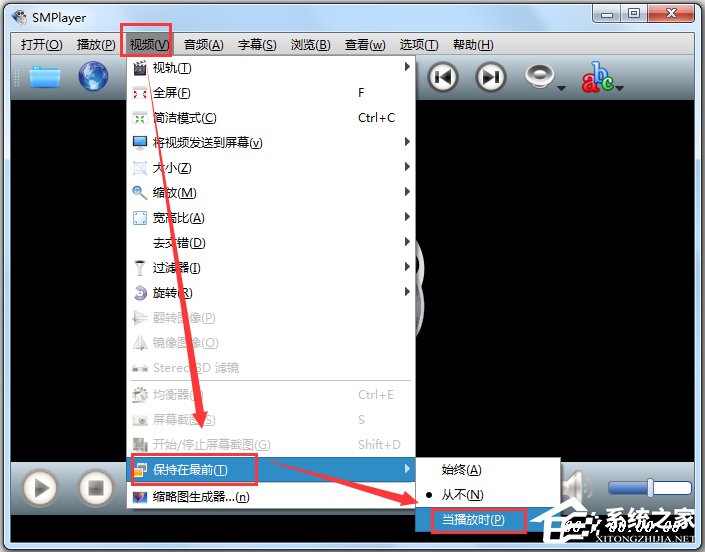This screenshot has width=705, height=552.
Task: Click the 均衡器 equalizer icon
Action: [140, 395]
